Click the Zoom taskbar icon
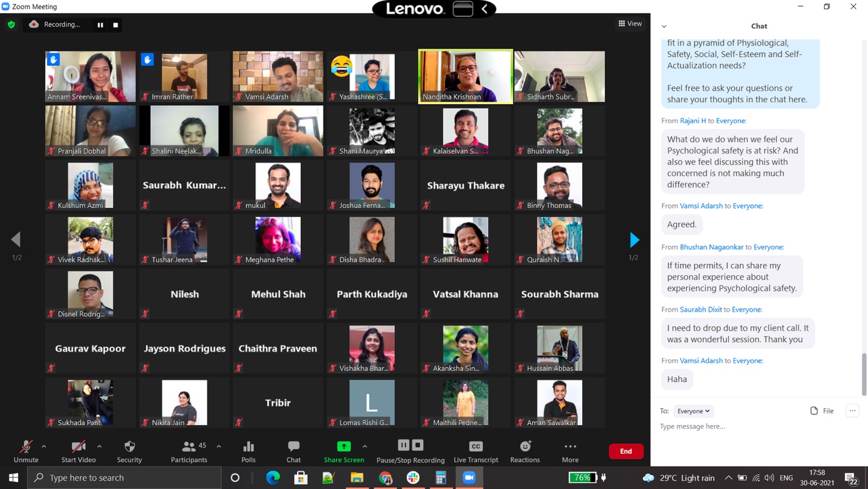 tap(469, 478)
